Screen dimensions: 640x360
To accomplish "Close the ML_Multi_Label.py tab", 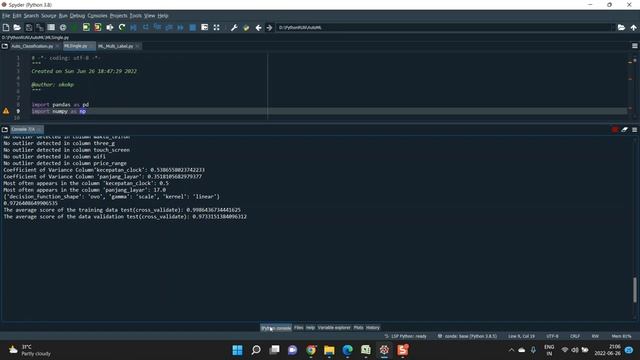I will pyautogui.click(x=137, y=46).
